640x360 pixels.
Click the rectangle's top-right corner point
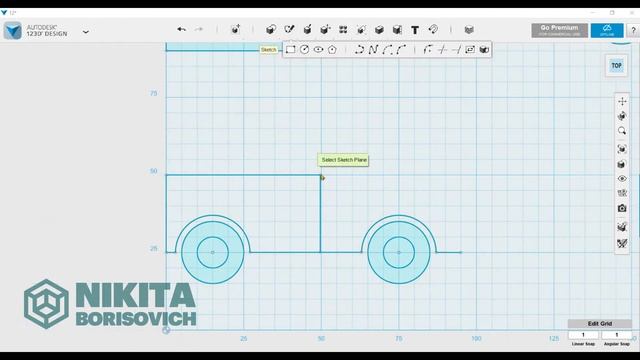point(321,175)
